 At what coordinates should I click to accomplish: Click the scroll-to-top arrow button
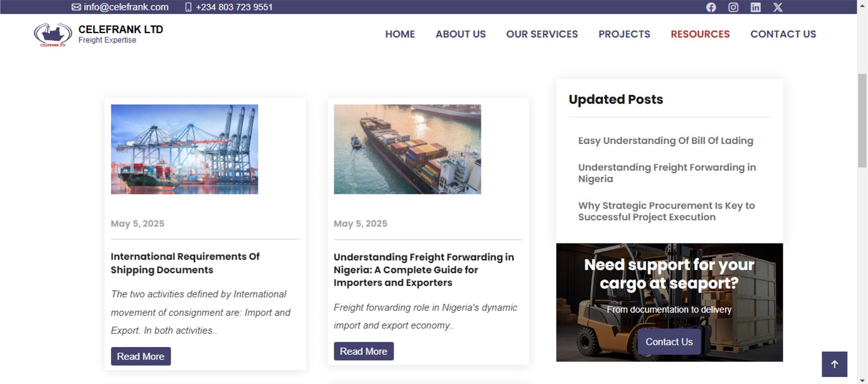tap(834, 364)
